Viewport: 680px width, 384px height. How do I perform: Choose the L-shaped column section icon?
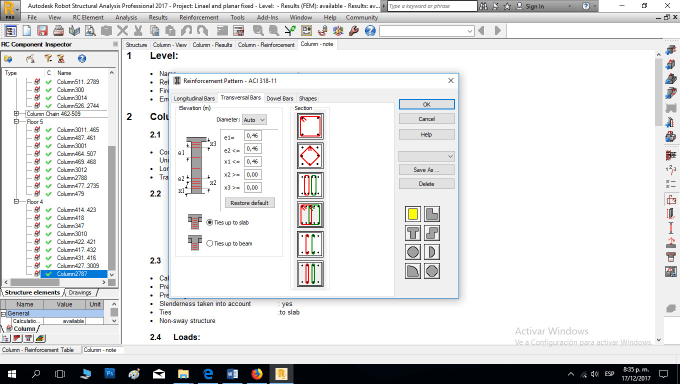point(432,214)
